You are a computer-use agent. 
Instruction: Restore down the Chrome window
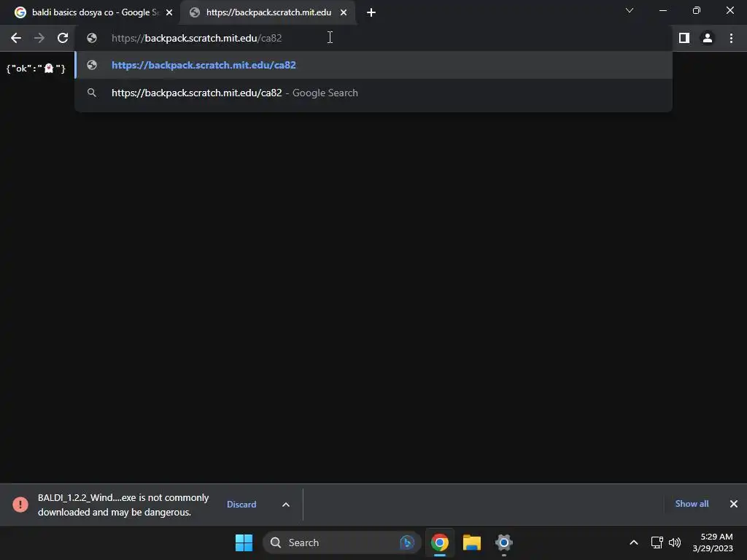coord(697,10)
